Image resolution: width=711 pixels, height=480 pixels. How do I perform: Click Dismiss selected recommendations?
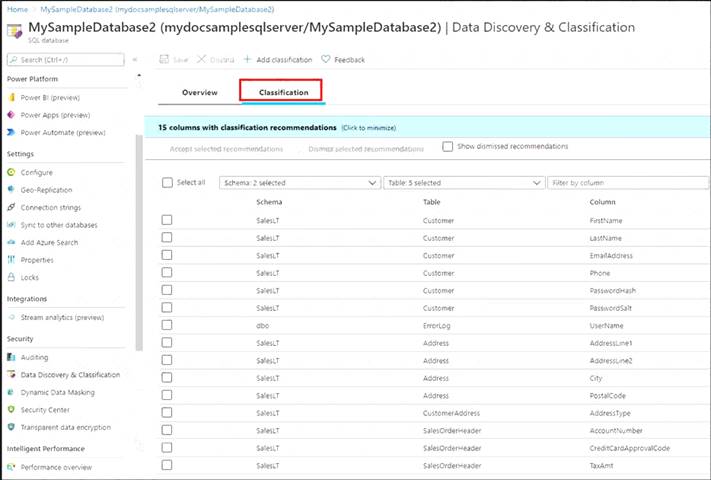(366, 149)
